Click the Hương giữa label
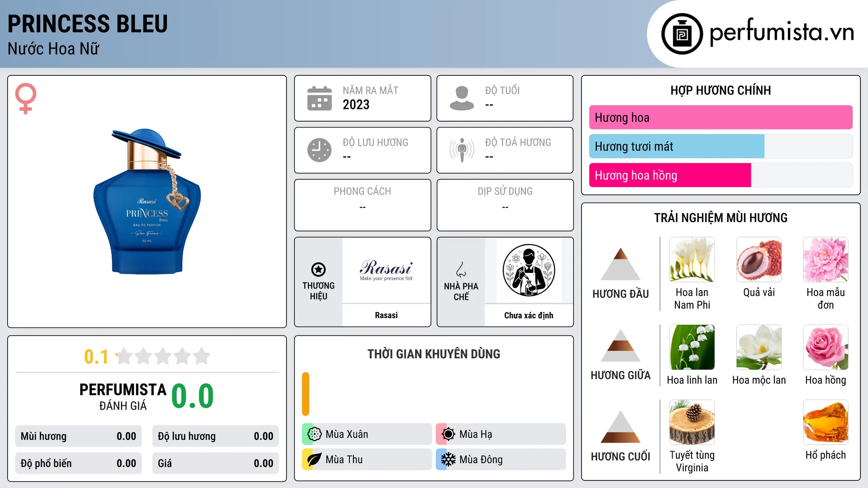Image resolution: width=868 pixels, height=488 pixels. pyautogui.click(x=620, y=375)
